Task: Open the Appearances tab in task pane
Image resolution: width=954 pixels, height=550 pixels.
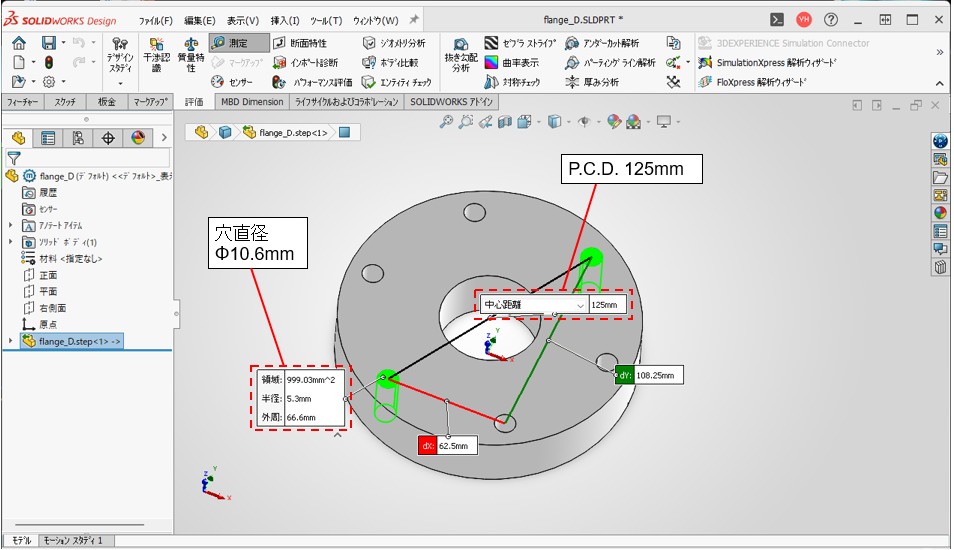Action: 940,212
